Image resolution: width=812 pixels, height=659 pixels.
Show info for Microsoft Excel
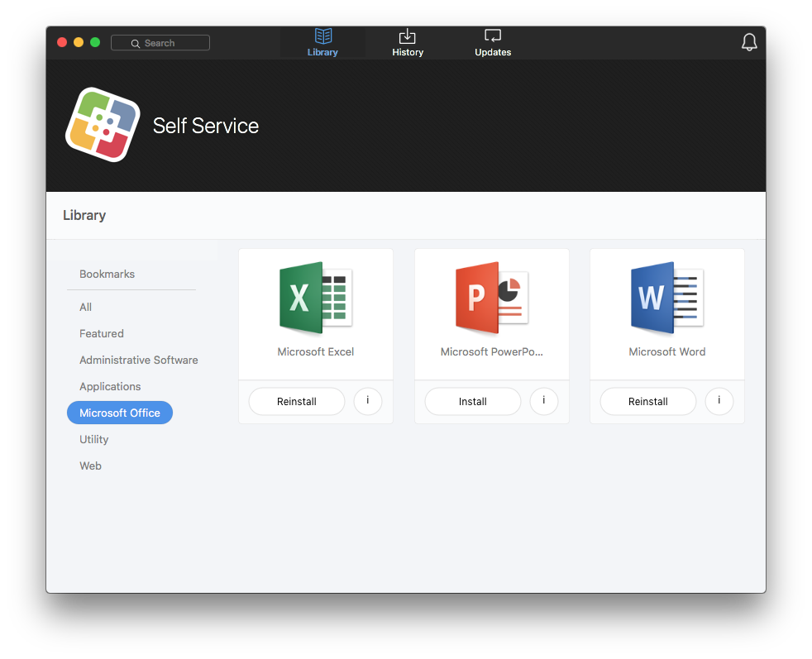point(368,401)
